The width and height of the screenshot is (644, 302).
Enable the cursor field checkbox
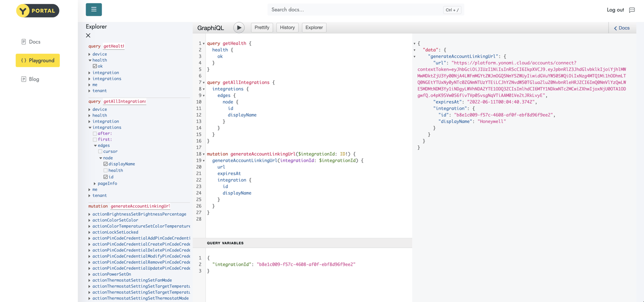point(100,151)
